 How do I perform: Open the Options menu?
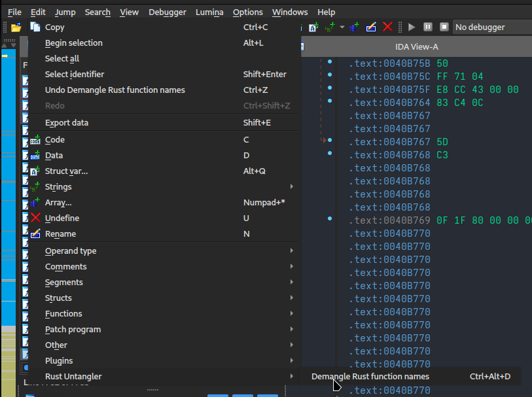coord(248,12)
